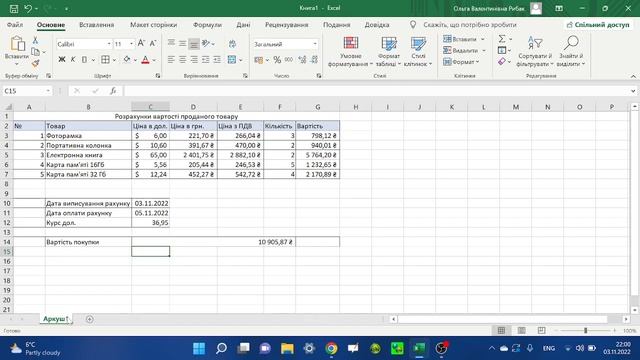Screen dimensions: 640x360
Task: Open the font size 11 dropdown
Action: (x=131, y=44)
